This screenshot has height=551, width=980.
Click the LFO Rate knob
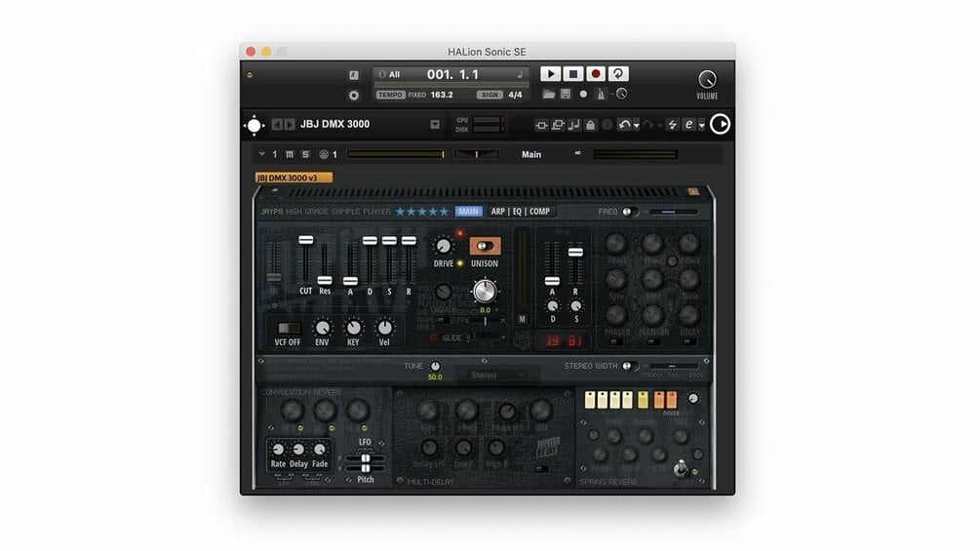tap(278, 450)
